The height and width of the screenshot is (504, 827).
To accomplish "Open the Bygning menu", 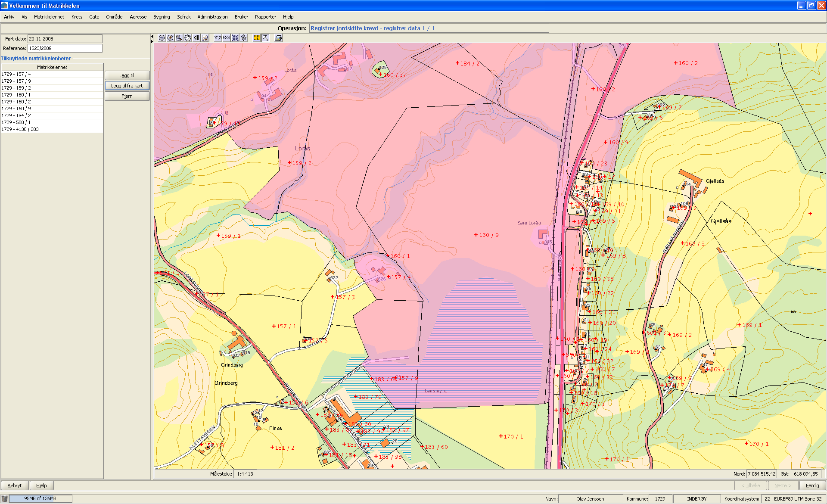I will click(x=162, y=17).
